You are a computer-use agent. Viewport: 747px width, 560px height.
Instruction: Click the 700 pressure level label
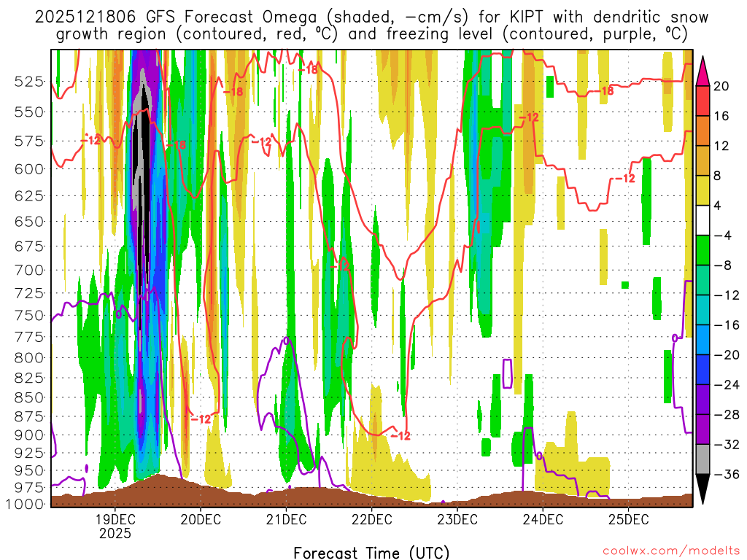point(29,270)
